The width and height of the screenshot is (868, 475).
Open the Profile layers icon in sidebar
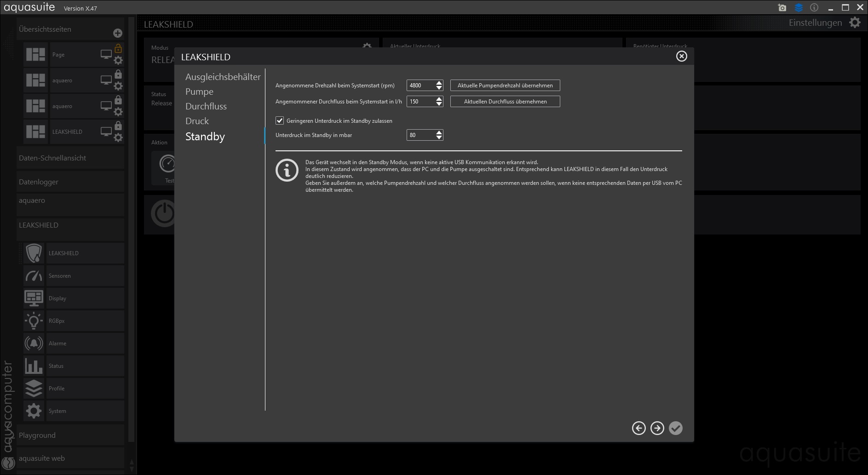coord(34,388)
